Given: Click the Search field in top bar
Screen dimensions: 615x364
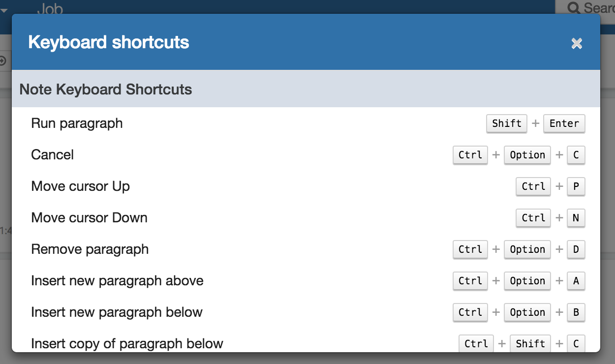Looking at the screenshot, I should (588, 7).
